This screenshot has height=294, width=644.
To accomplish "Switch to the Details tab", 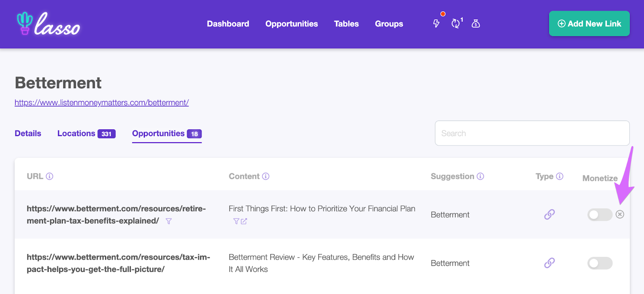I will tap(28, 133).
